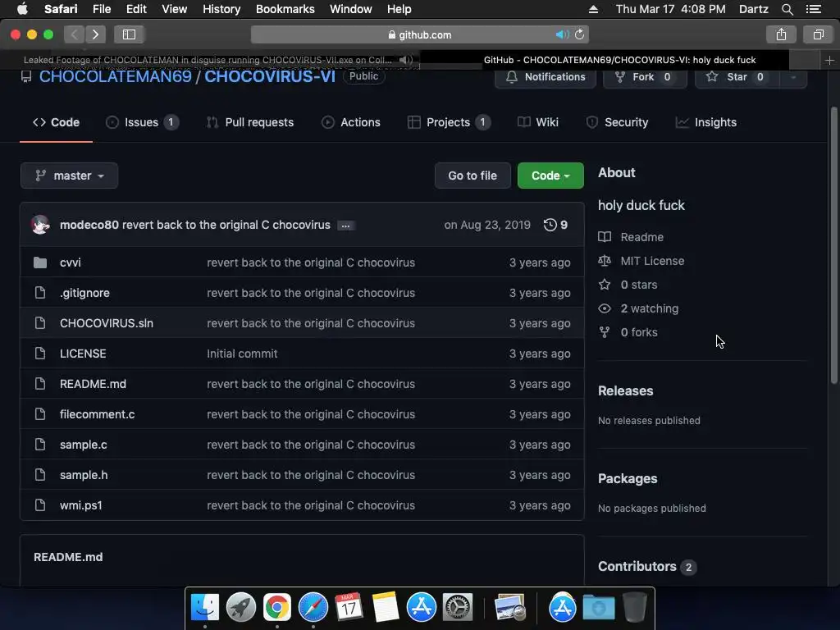Open the Projects tab
The image size is (840, 630).
(449, 122)
